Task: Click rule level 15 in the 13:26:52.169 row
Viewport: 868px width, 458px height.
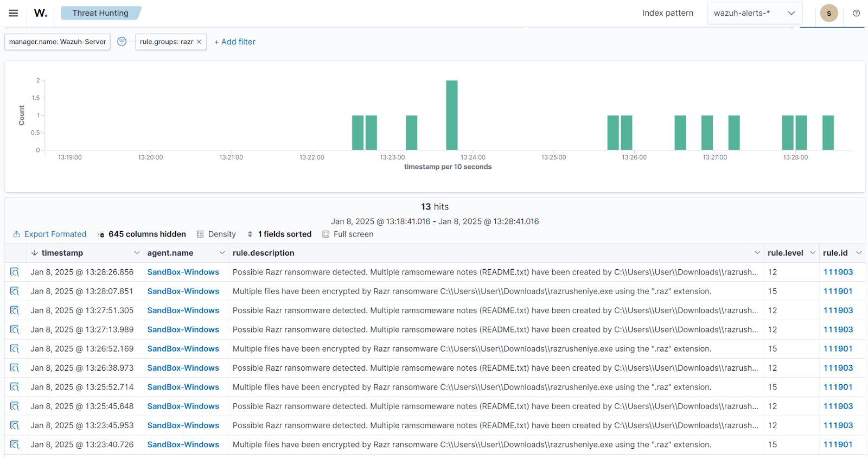Action: [x=773, y=349]
